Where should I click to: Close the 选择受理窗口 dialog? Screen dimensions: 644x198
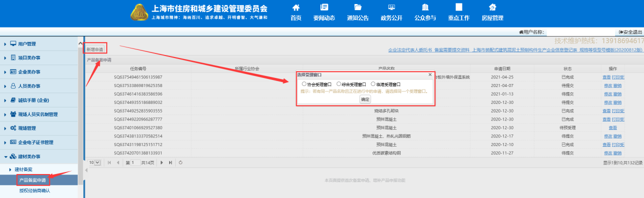coord(430,75)
